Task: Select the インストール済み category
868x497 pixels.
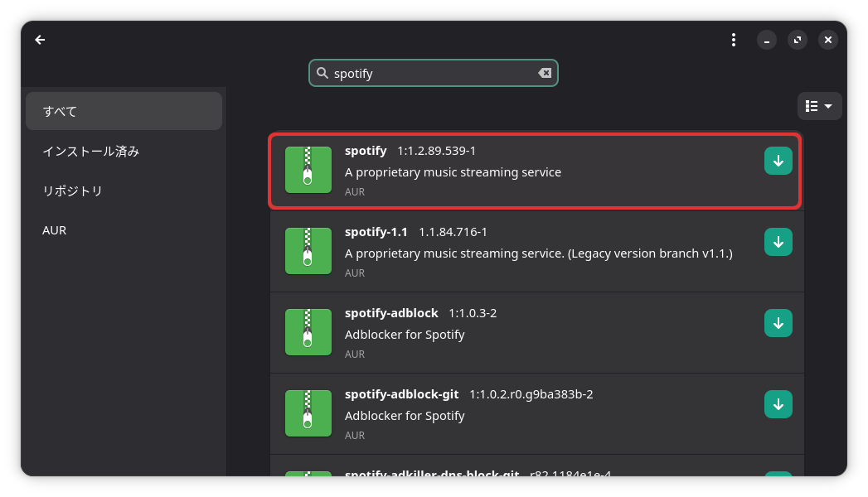Action: (x=124, y=151)
